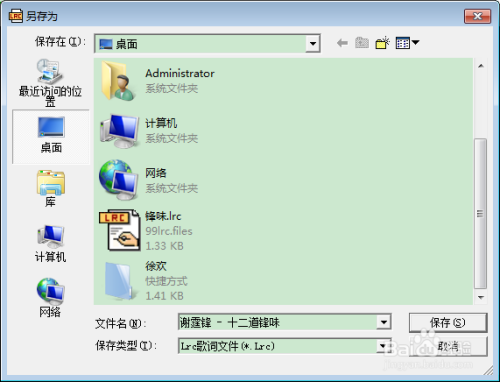Click the Administrator name text

[x=180, y=73]
